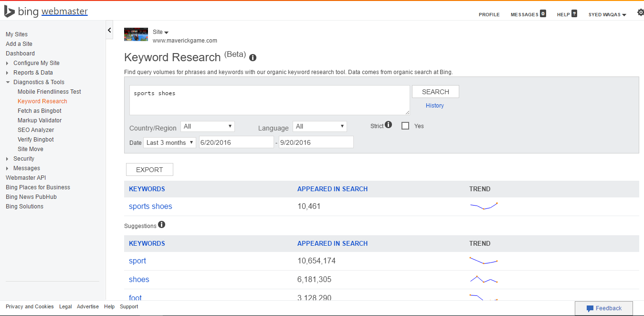Open the Language dropdown
The width and height of the screenshot is (644, 316).
coord(320,126)
